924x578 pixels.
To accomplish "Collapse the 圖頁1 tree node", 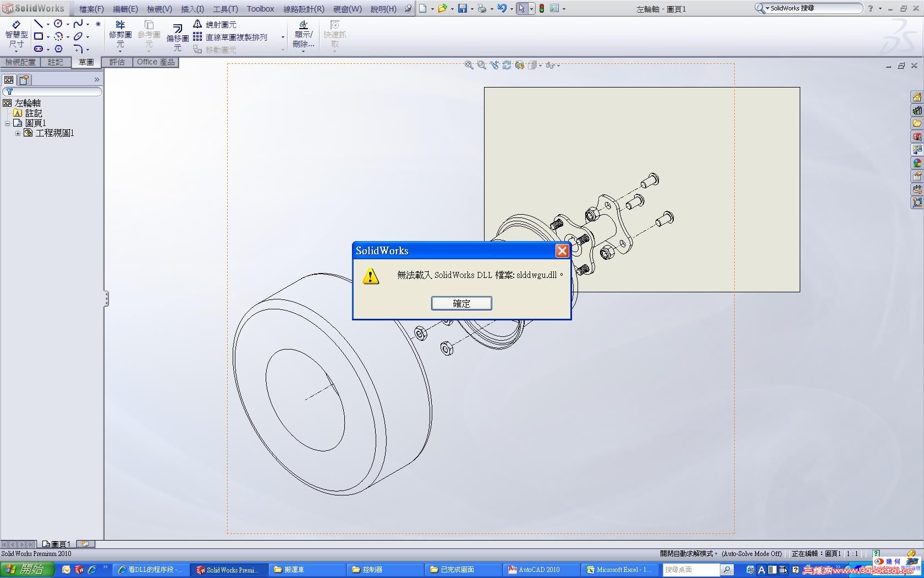I will [x=7, y=123].
